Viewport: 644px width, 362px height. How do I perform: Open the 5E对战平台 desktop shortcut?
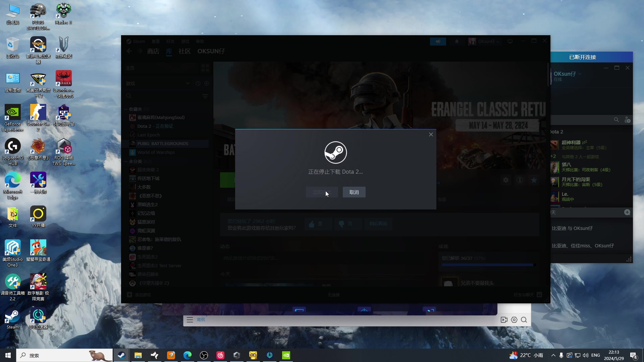click(63, 115)
